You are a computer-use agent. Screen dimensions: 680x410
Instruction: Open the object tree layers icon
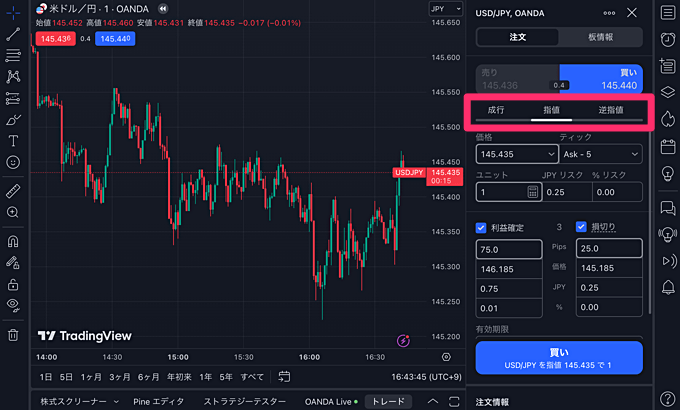click(x=668, y=92)
